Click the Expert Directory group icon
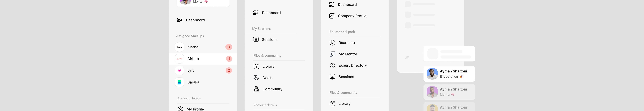 click(332, 65)
